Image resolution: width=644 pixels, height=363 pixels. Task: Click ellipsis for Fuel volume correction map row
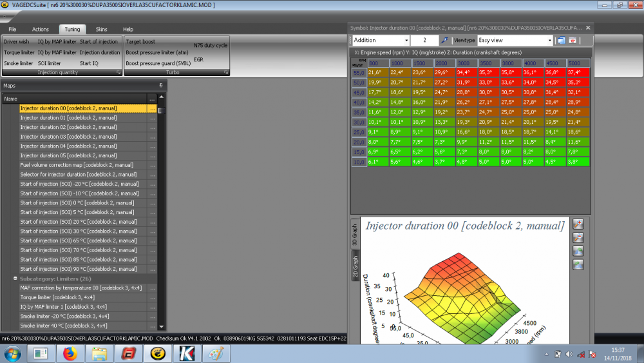153,165
